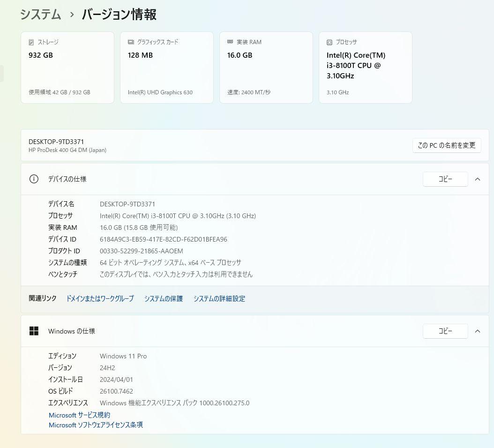Click the graphics card icon on グラフィックス カード card
This screenshot has height=448, width=494.
(130, 42)
